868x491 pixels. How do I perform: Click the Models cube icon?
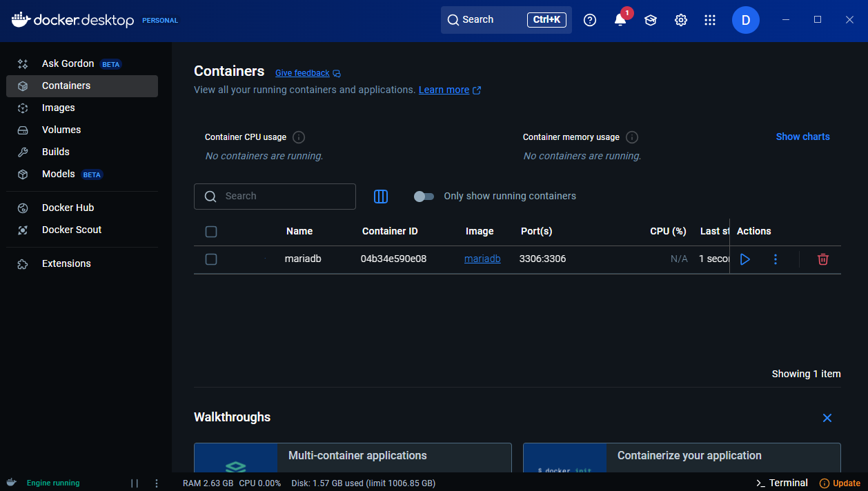[23, 174]
